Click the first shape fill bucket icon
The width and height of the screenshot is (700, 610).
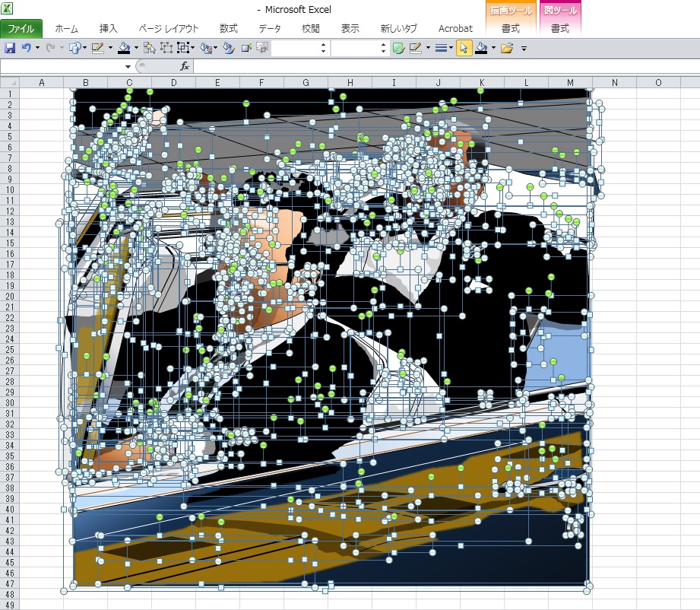124,48
